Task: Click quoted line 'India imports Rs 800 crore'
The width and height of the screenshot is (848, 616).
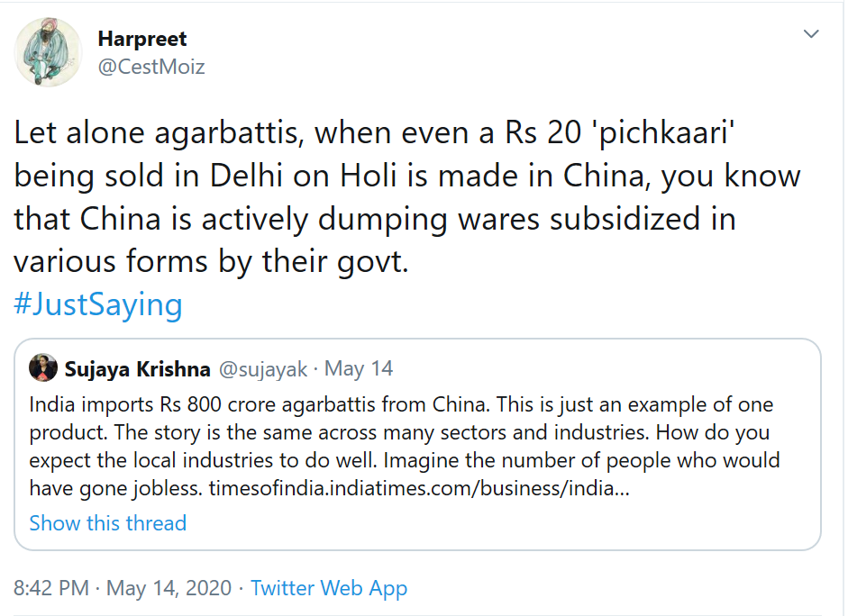Action: [x=401, y=404]
